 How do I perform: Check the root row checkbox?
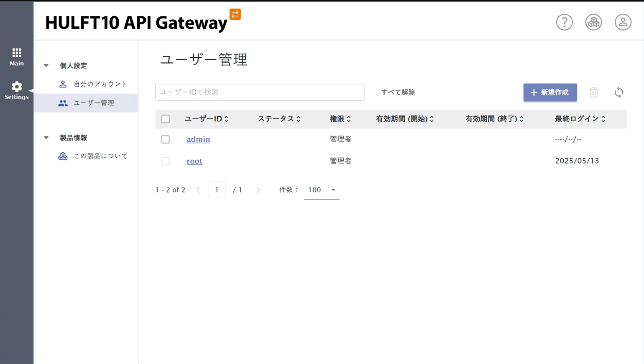(166, 161)
